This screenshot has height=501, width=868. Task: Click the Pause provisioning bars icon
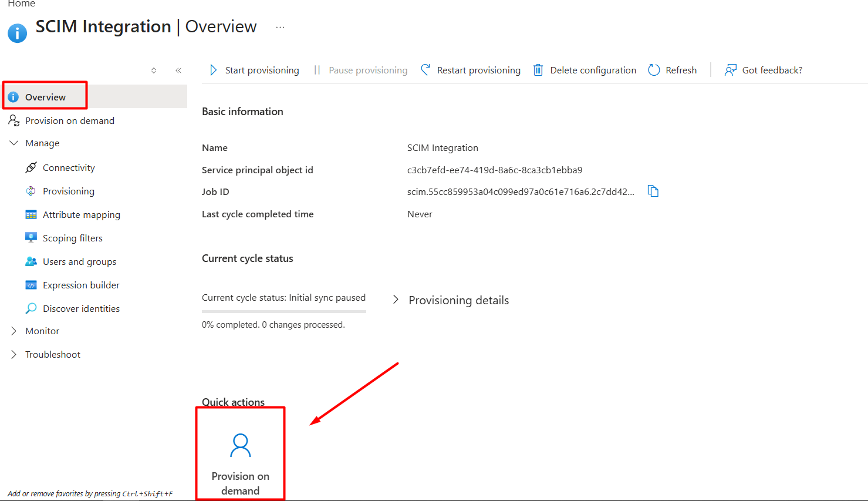(317, 70)
